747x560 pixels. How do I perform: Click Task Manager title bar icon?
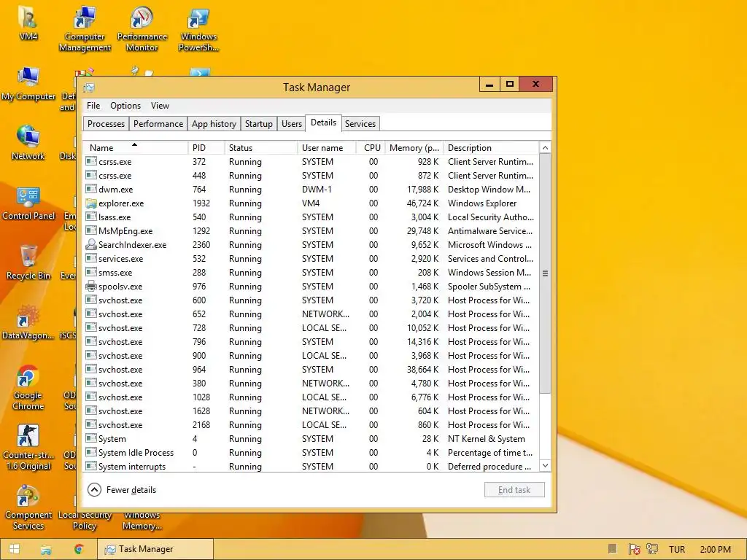(89, 87)
